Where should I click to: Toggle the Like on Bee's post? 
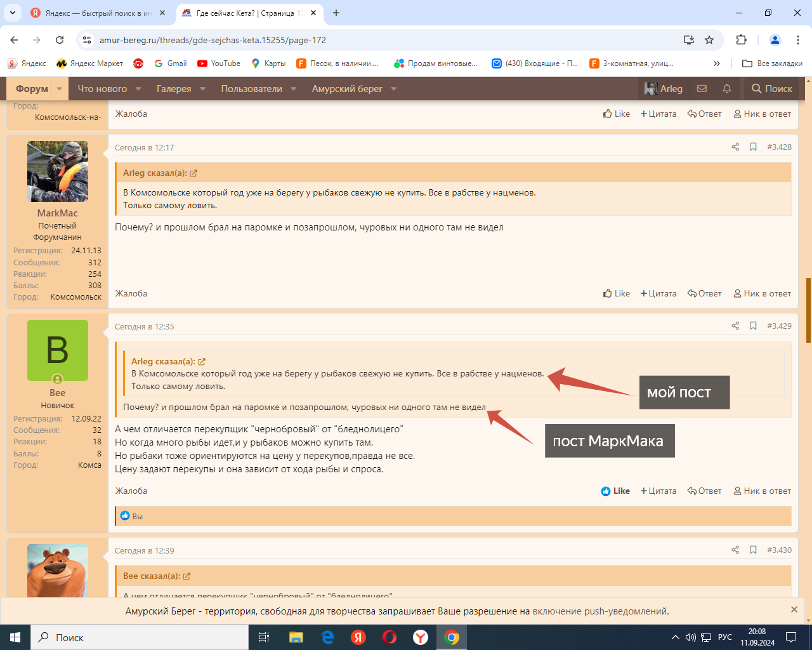615,491
